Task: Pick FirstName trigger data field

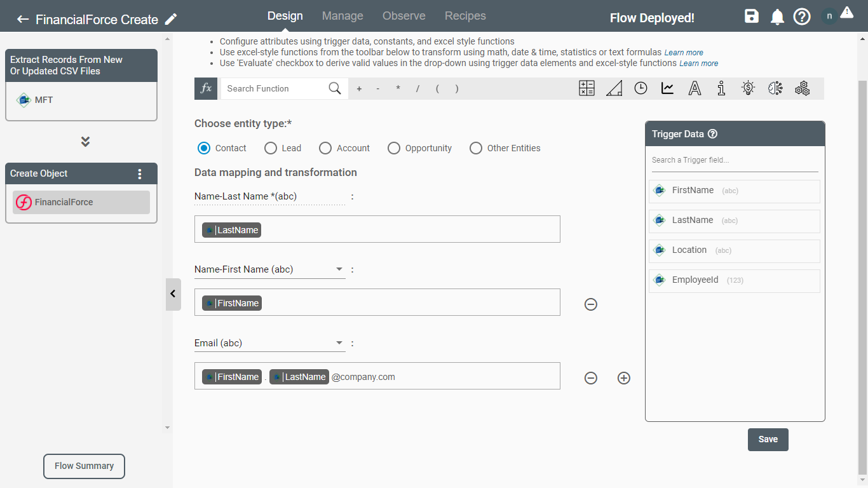Action: point(735,191)
